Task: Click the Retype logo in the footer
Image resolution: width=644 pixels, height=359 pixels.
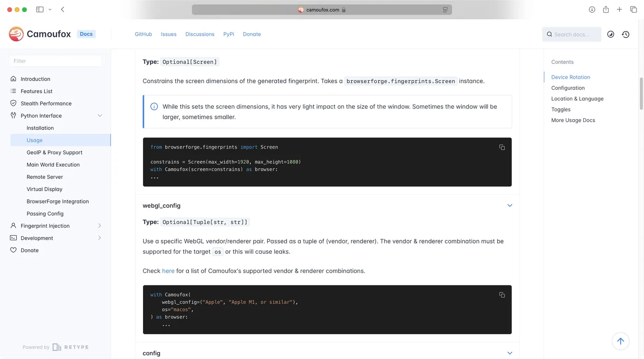Action: pos(70,347)
